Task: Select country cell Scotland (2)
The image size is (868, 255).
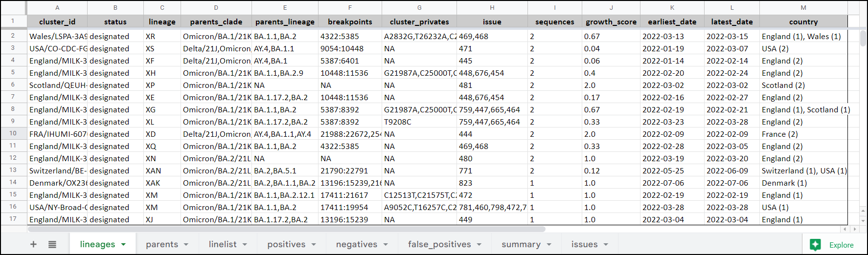Action: click(803, 85)
